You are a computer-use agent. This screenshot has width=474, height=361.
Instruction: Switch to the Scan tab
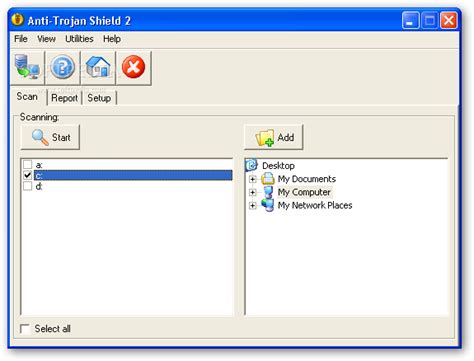pos(27,96)
